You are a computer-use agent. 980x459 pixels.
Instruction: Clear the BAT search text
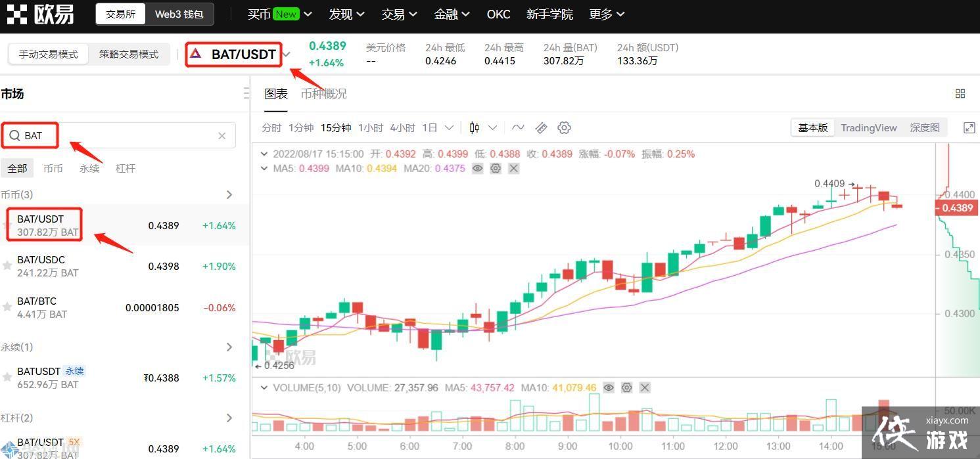[222, 136]
